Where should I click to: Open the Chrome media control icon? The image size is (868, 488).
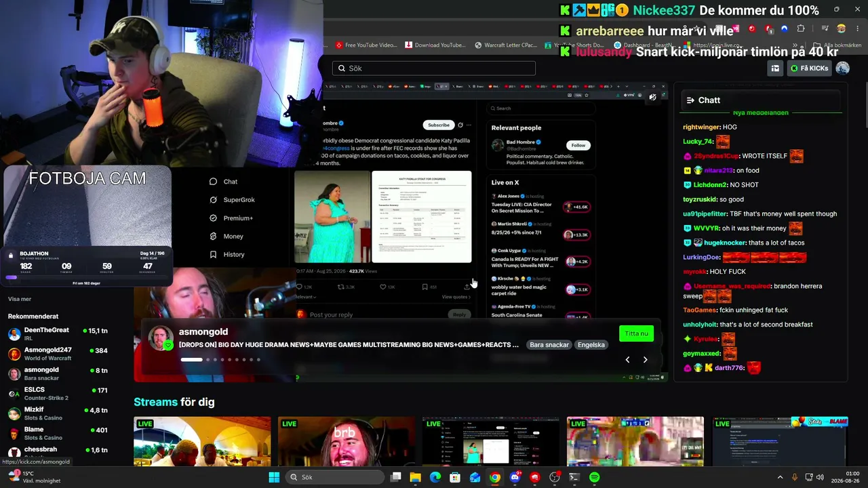825,28
